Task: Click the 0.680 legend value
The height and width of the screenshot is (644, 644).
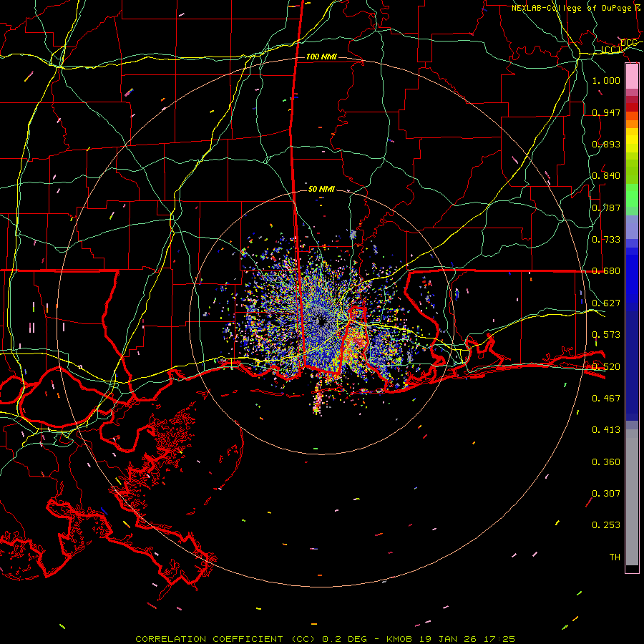Action: pyautogui.click(x=606, y=271)
